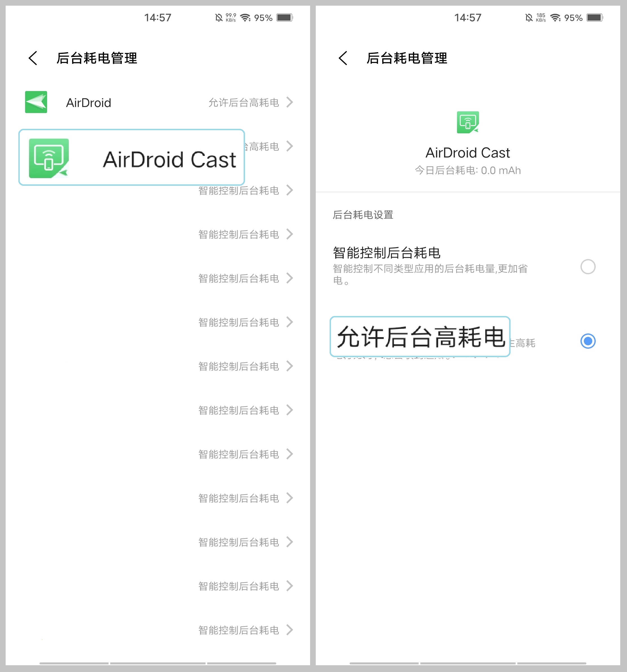
Task: Open the AirDroid app icon in the list
Action: click(36, 102)
